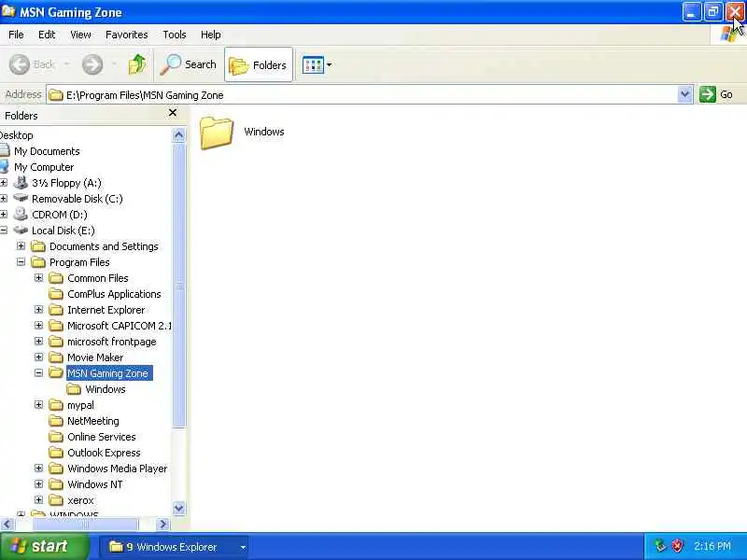This screenshot has width=747, height=560.
Task: Click the folder tree scroll down arrow
Action: tap(178, 508)
